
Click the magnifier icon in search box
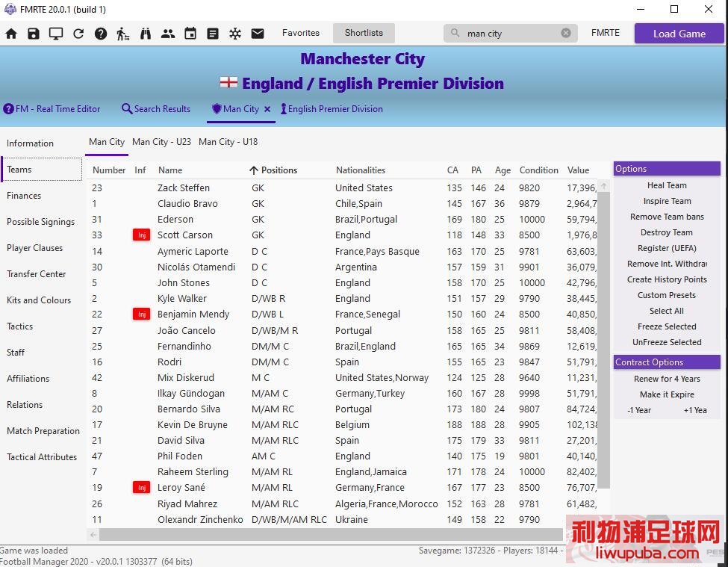point(455,33)
